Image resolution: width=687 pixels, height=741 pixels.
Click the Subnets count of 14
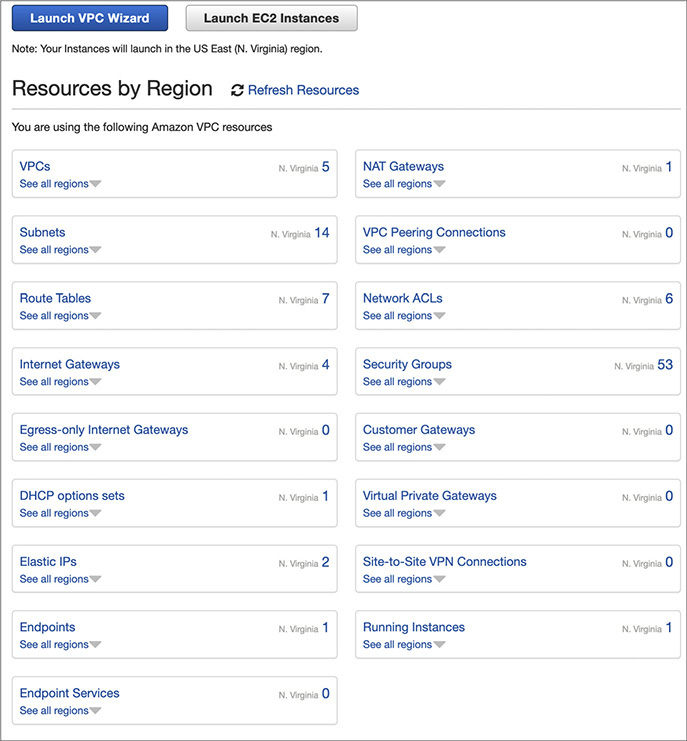click(321, 233)
